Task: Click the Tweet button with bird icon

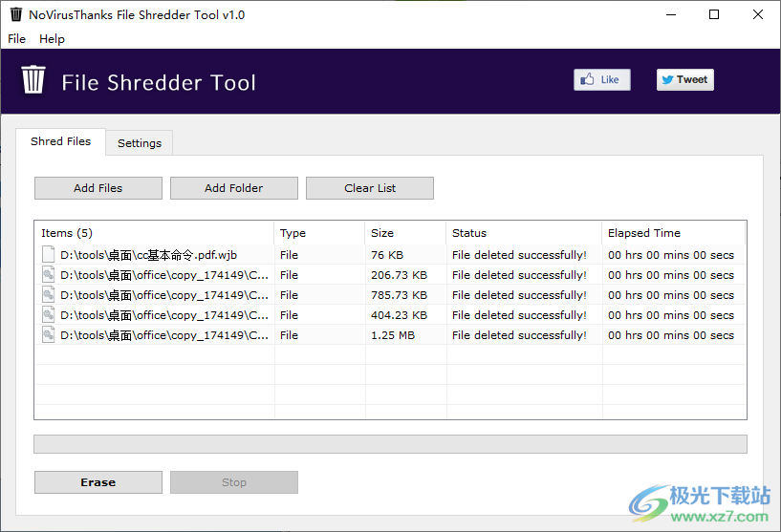Action: 684,79
